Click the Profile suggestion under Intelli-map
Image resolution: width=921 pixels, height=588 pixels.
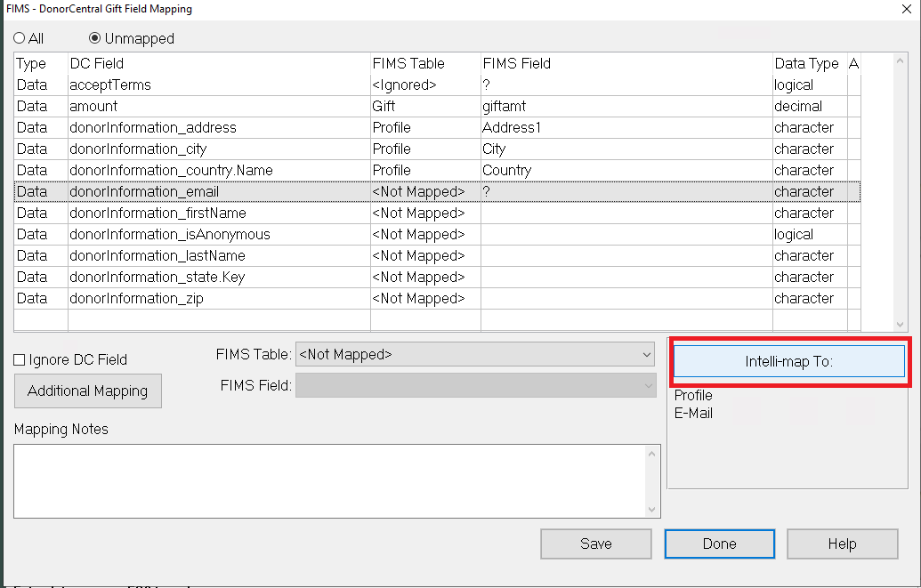click(x=693, y=395)
